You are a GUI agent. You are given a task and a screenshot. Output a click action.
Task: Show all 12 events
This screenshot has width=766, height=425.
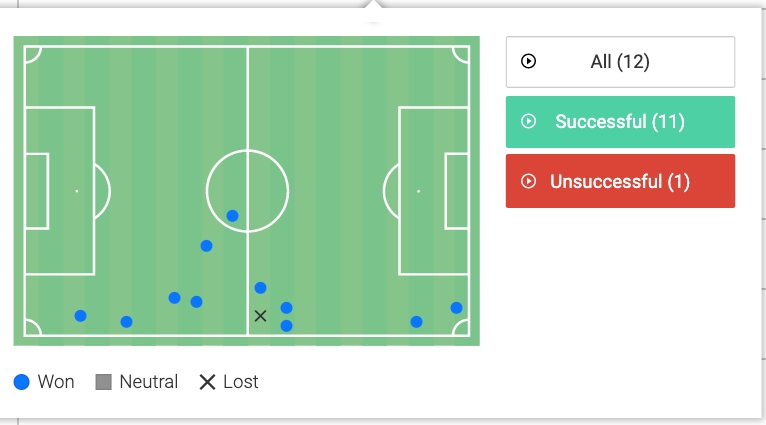pos(620,62)
